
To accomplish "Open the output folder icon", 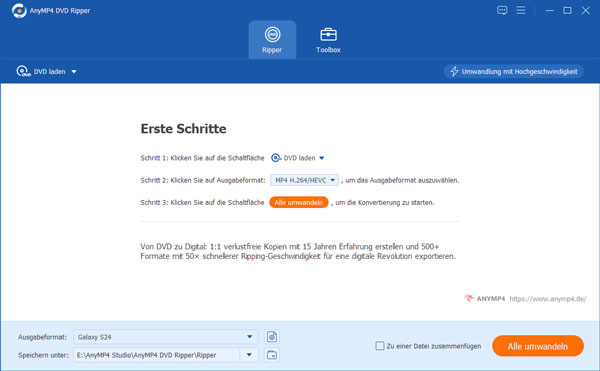I will 272,355.
